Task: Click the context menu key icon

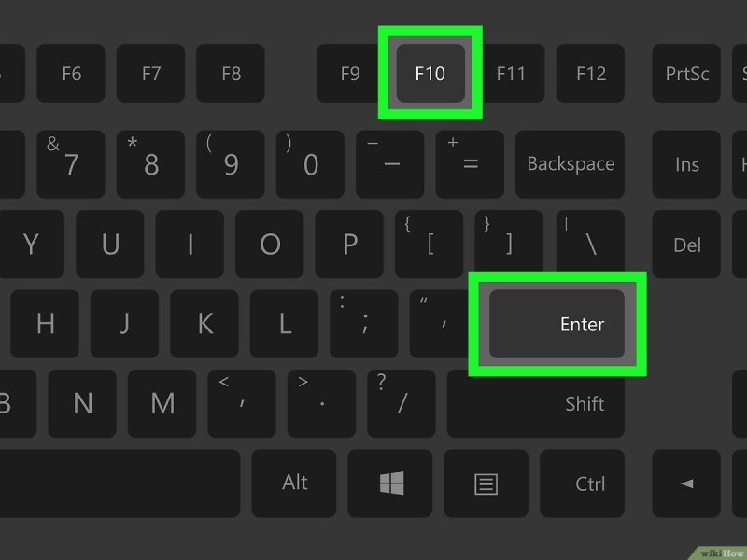Action: 486,483
